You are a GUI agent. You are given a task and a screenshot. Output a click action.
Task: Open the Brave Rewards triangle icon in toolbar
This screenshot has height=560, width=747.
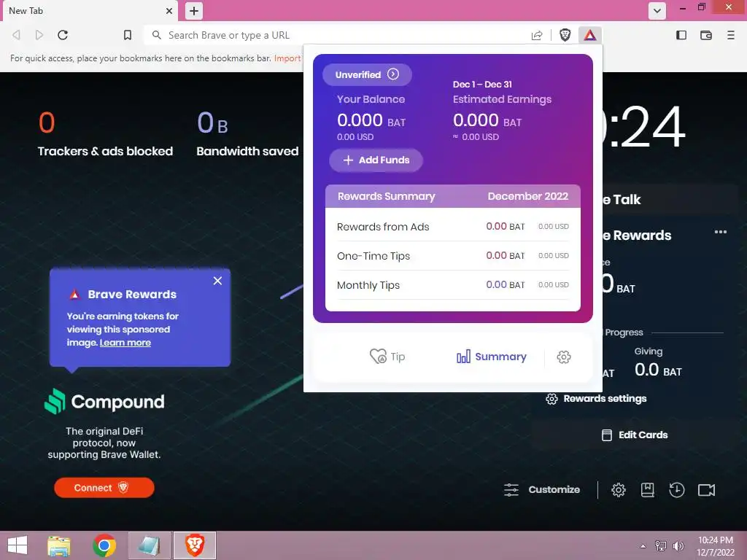click(589, 35)
